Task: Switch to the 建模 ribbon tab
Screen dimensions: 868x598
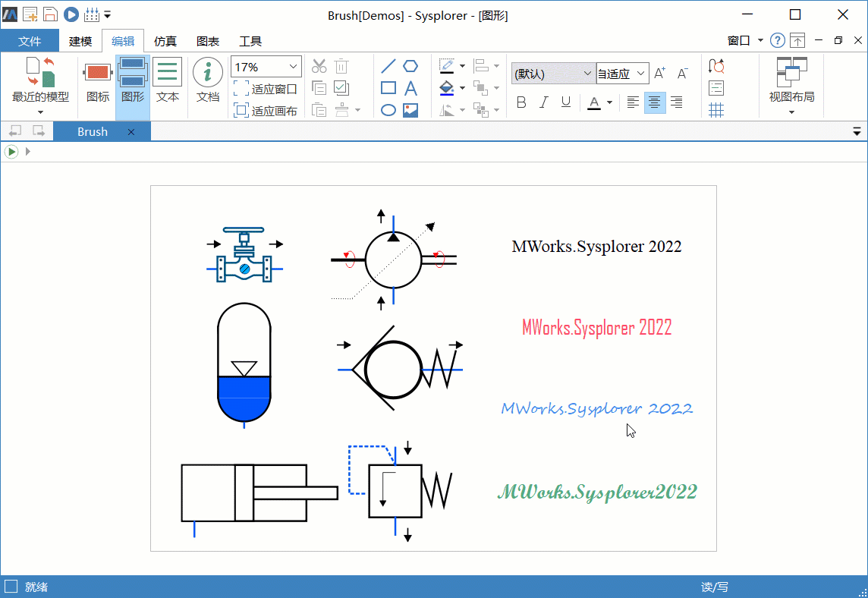Action: [80, 41]
